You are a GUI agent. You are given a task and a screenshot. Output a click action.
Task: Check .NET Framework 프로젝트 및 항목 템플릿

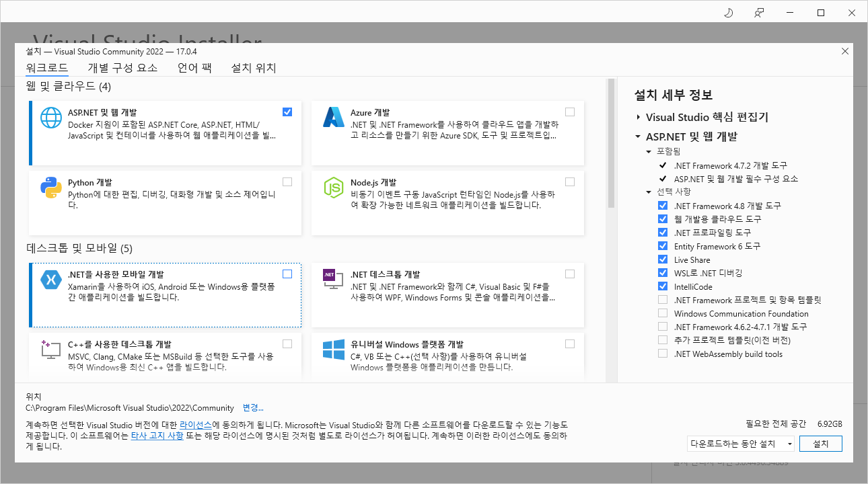pyautogui.click(x=663, y=300)
